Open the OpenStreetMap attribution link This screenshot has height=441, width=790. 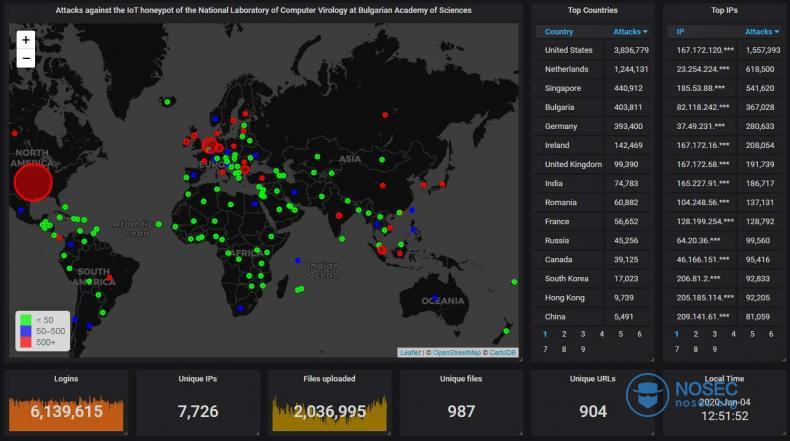[x=456, y=352]
